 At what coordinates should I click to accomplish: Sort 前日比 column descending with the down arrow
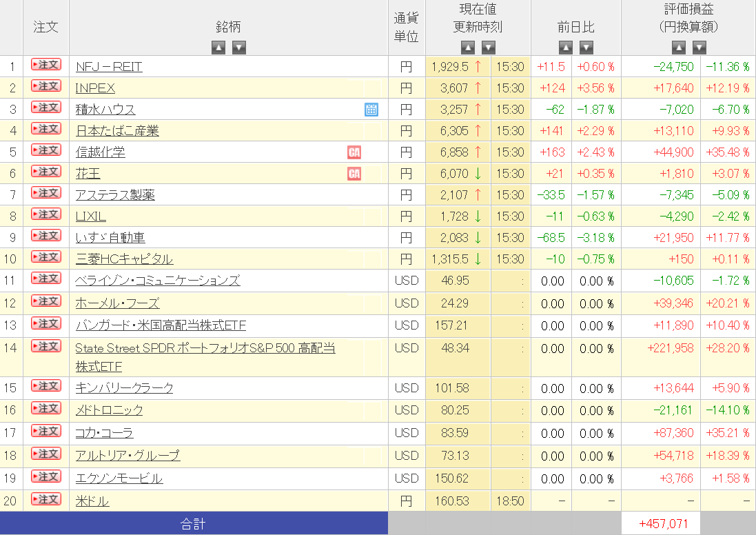[586, 48]
